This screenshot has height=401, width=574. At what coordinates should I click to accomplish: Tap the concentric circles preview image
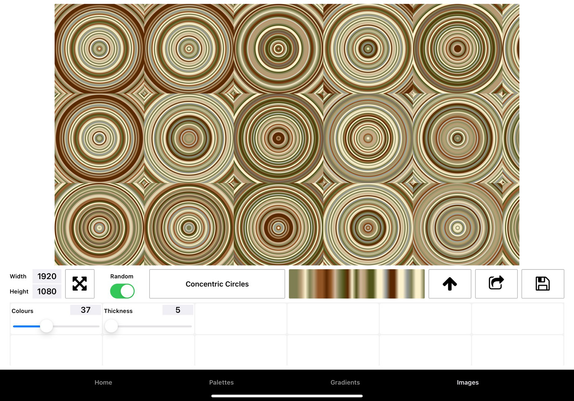[x=287, y=134]
